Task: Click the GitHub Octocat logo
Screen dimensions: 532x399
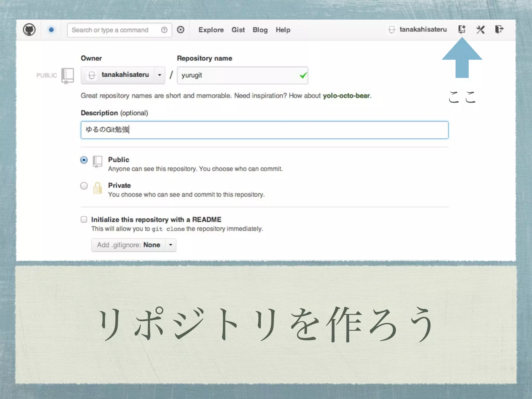Action: pos(29,30)
